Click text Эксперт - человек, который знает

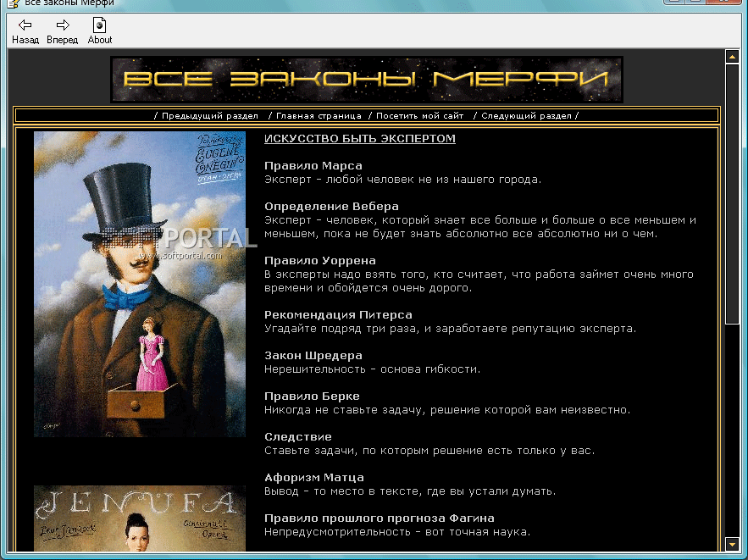365,220
